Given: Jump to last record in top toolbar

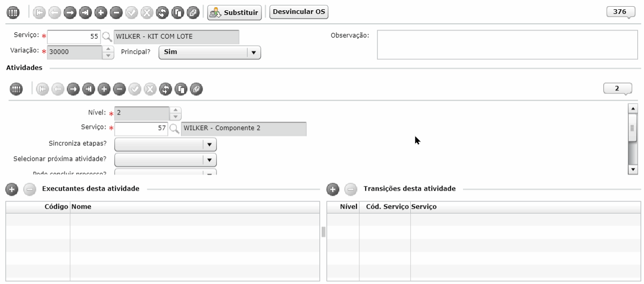Looking at the screenshot, I should tap(86, 12).
